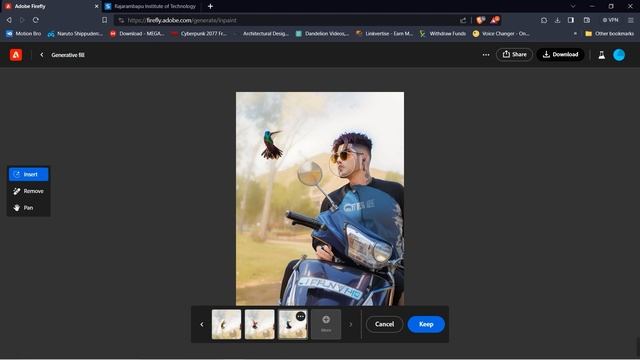Open the Brave wallet icon
The image size is (640, 360).
[x=587, y=20]
